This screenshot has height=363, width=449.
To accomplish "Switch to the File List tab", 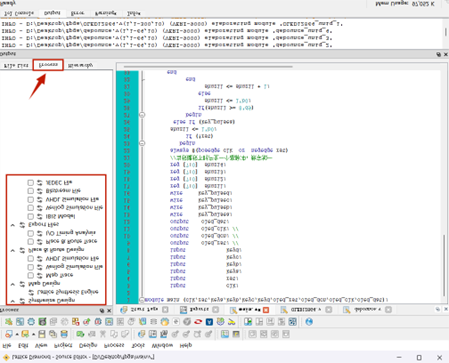I will click(x=16, y=66).
